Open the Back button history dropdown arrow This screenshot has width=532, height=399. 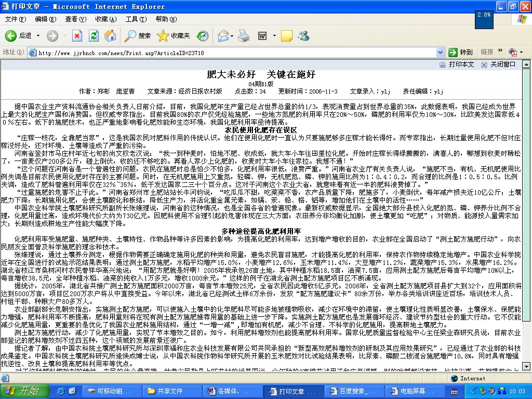point(38,36)
